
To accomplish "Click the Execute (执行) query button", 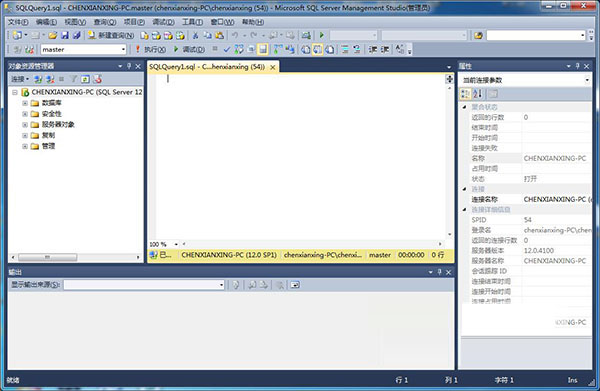I will pos(151,49).
